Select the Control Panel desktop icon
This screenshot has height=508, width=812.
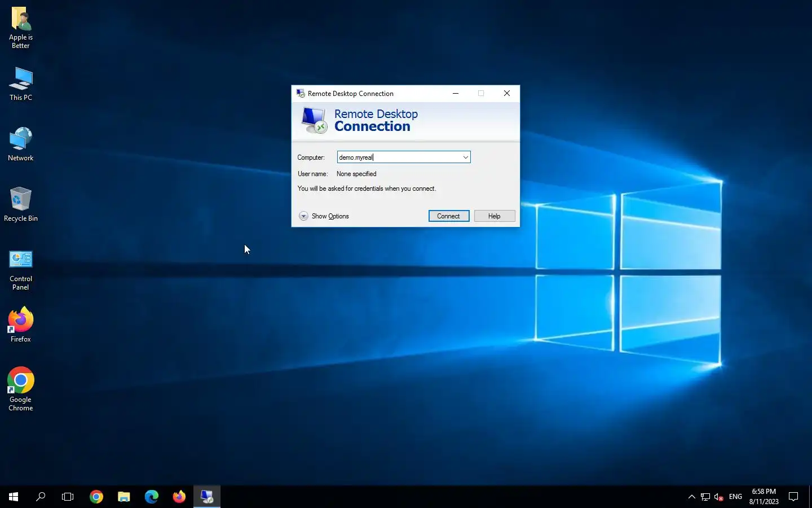[21, 270]
